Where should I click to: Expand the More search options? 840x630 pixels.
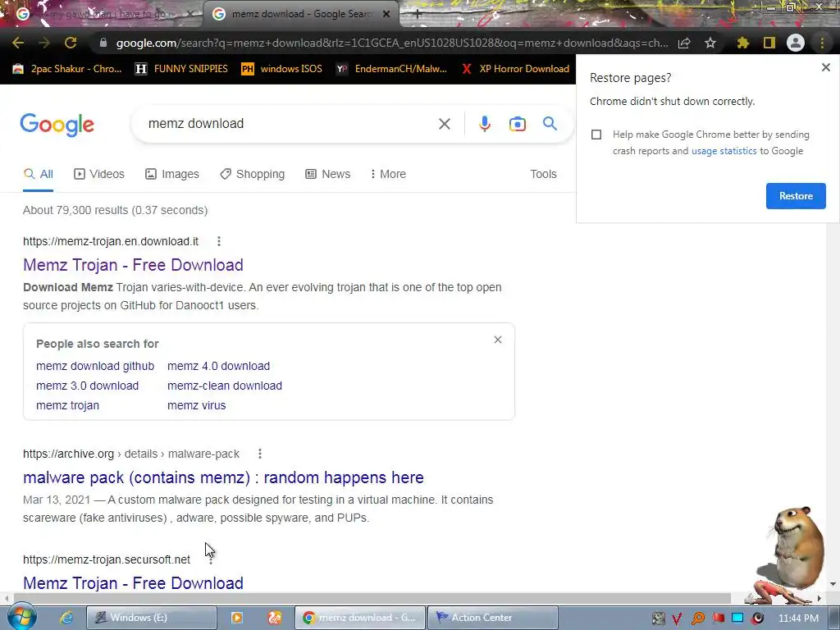point(388,174)
